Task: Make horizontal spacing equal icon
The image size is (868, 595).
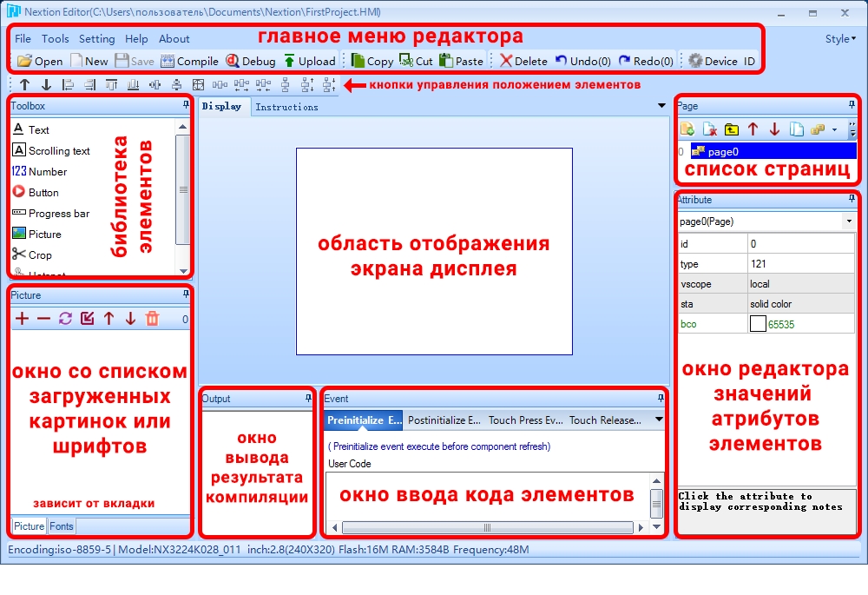Action: [x=220, y=85]
